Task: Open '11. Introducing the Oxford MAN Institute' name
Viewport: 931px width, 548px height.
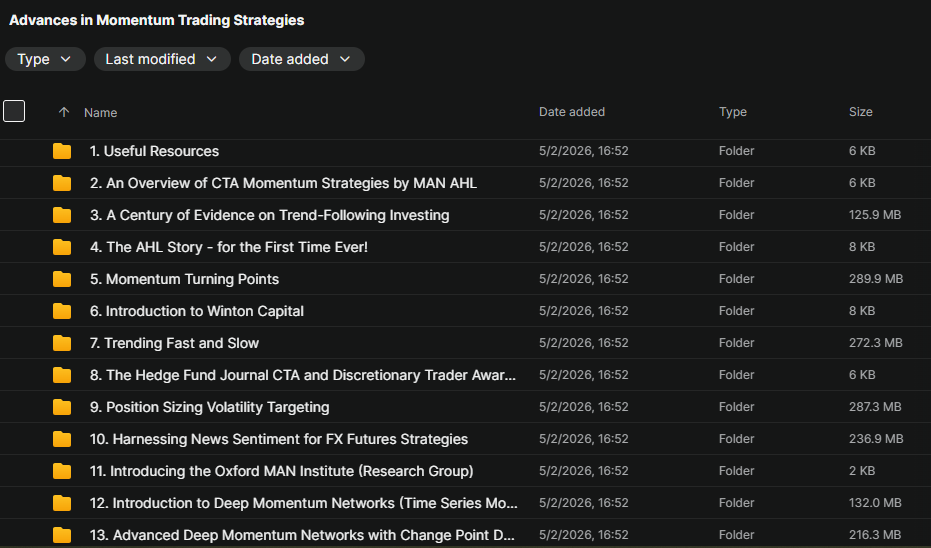Action: 281,472
